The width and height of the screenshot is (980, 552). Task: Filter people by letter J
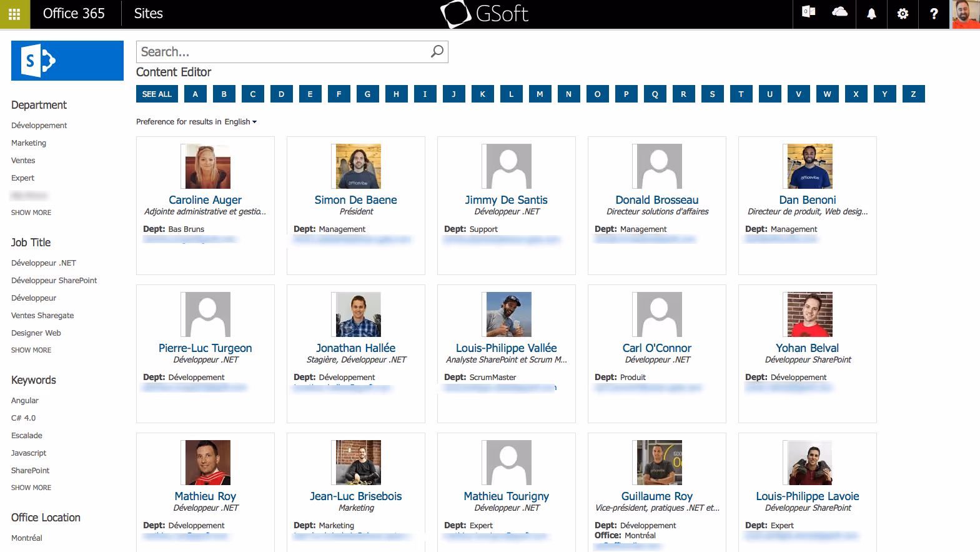[x=454, y=94]
